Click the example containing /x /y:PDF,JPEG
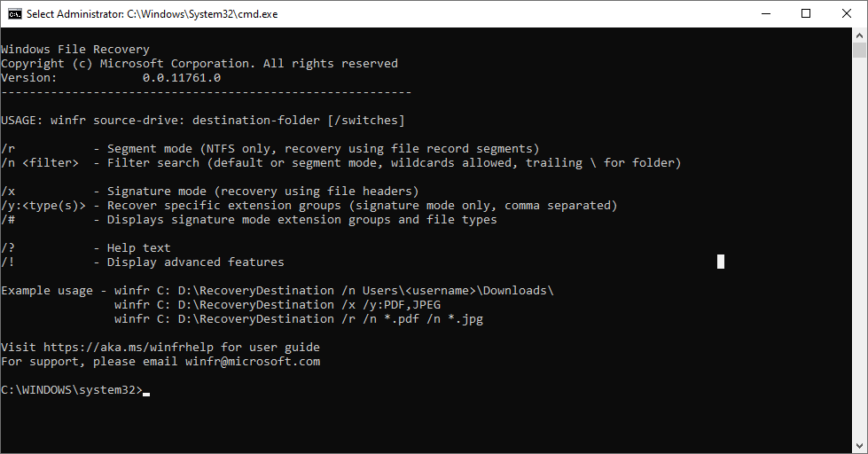868x454 pixels. pyautogui.click(x=278, y=305)
